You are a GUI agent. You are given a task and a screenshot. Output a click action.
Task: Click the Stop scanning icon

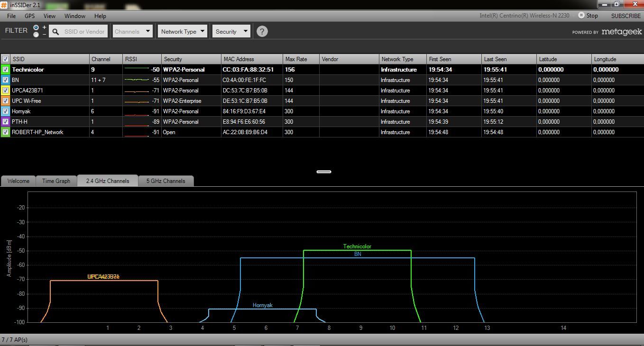(581, 15)
